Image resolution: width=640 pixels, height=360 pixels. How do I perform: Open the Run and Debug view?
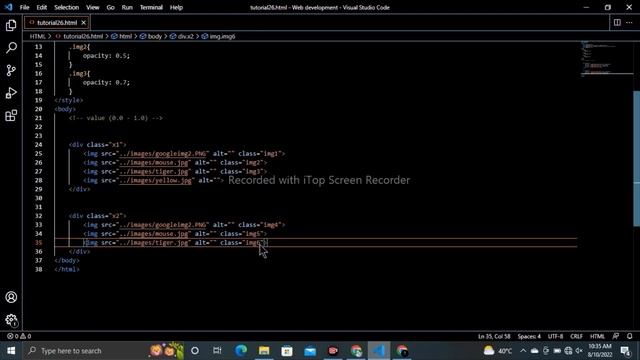[11, 93]
